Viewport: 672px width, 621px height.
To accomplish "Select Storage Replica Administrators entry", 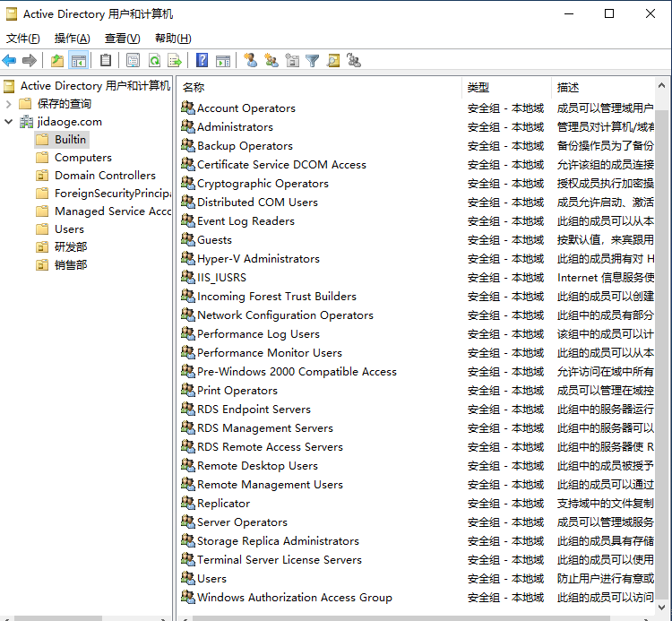I will pos(278,541).
